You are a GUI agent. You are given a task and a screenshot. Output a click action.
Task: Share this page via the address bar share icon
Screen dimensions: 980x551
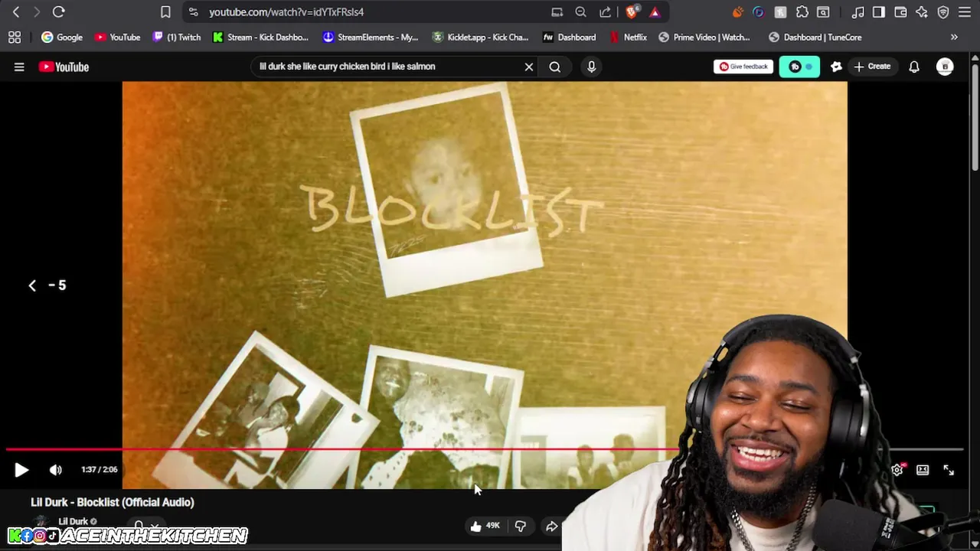[606, 12]
